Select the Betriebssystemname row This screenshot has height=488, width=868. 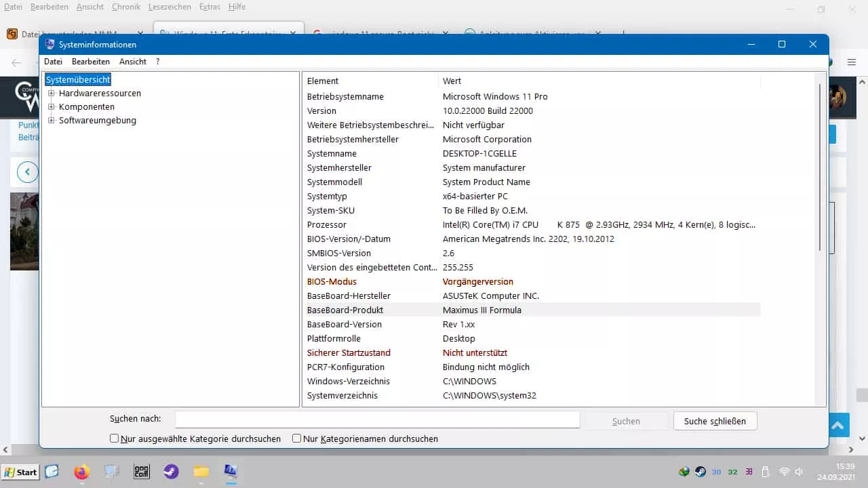(532, 96)
